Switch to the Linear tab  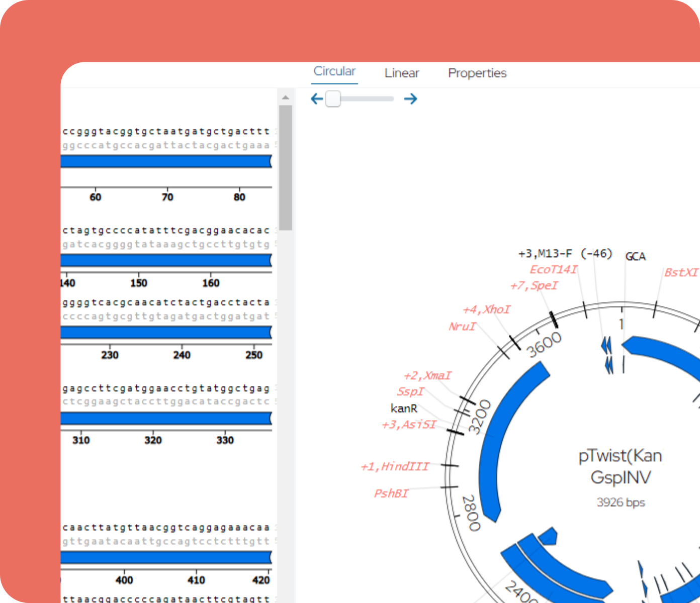tap(401, 73)
